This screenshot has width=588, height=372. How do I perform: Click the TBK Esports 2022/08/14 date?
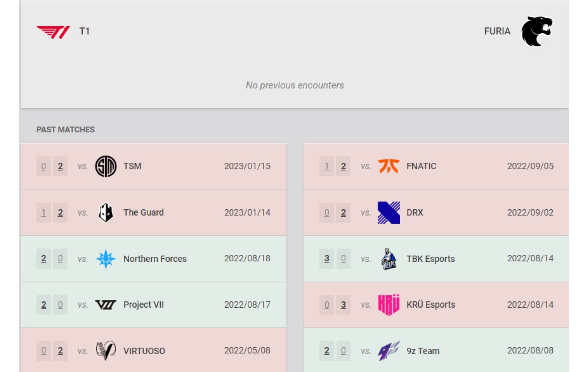click(x=530, y=258)
